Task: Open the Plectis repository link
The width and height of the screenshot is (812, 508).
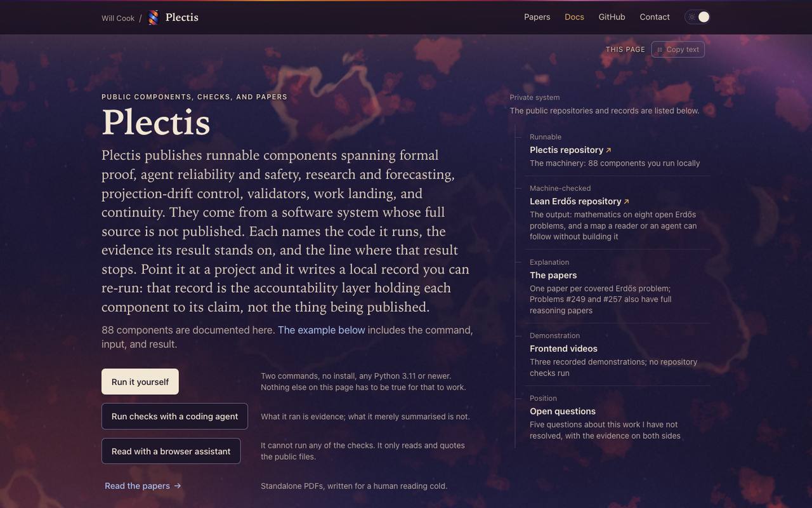Action: pos(566,150)
